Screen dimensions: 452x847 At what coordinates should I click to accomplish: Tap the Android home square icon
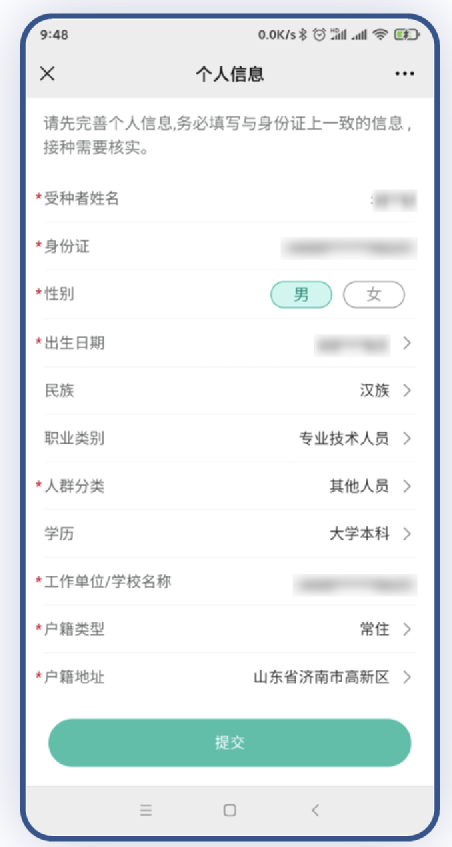pos(230,810)
